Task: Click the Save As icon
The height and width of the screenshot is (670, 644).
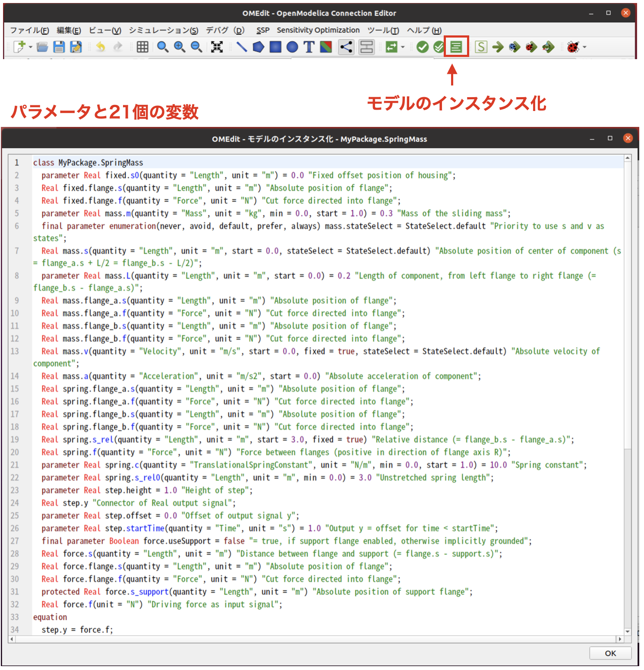Action: point(76,47)
